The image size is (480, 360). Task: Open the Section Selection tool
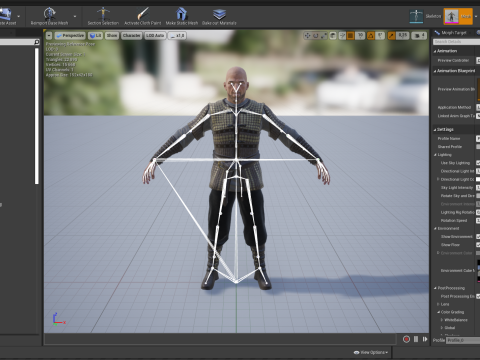[103, 14]
